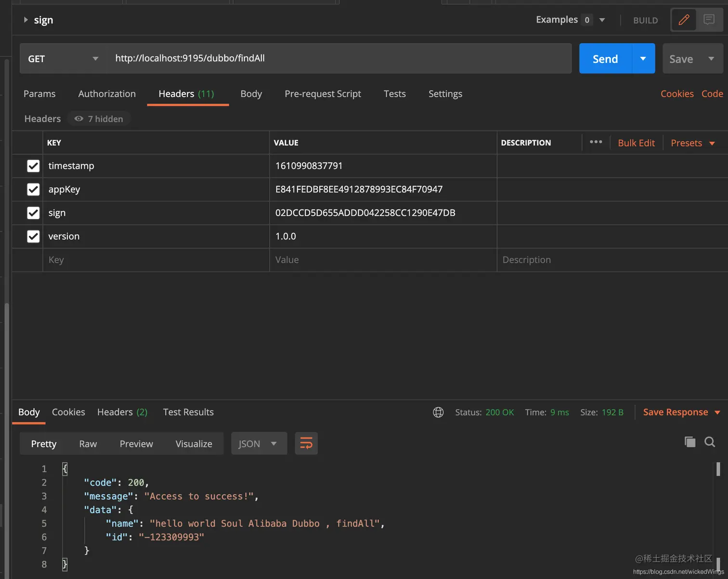Switch to the request Body tab
728x579 pixels.
pos(251,94)
